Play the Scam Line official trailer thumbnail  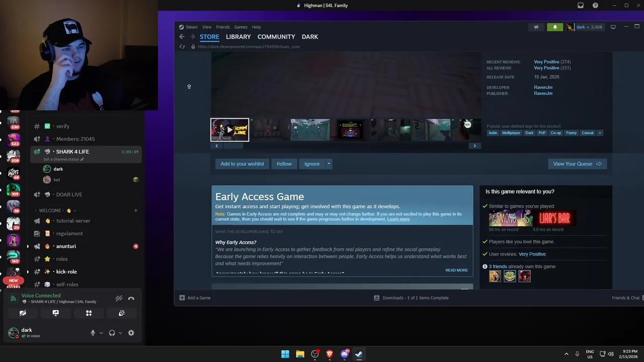point(229,130)
